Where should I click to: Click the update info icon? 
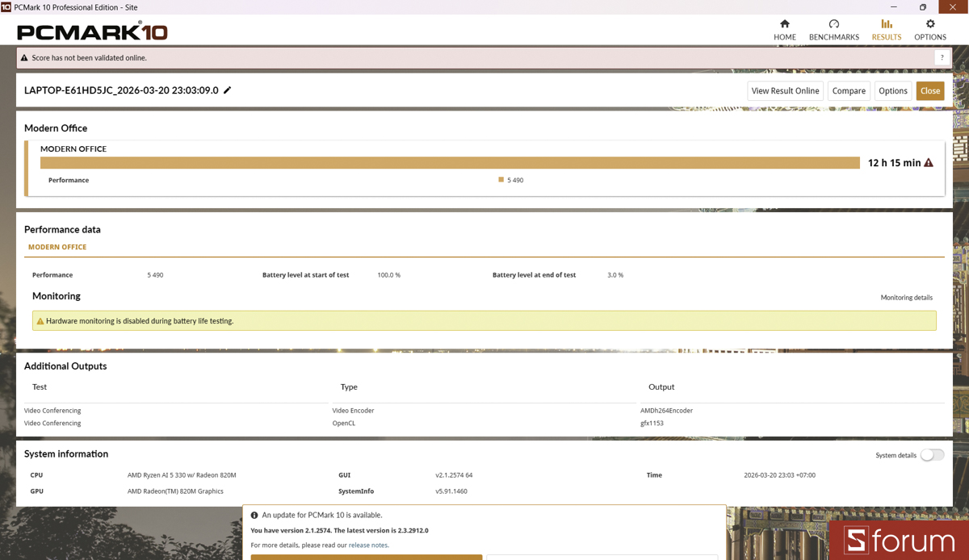[x=254, y=515]
